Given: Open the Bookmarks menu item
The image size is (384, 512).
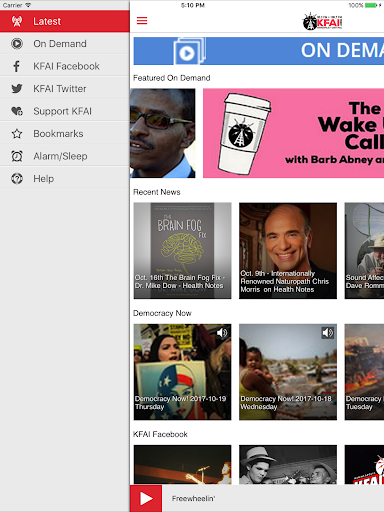Looking at the screenshot, I should [65, 134].
